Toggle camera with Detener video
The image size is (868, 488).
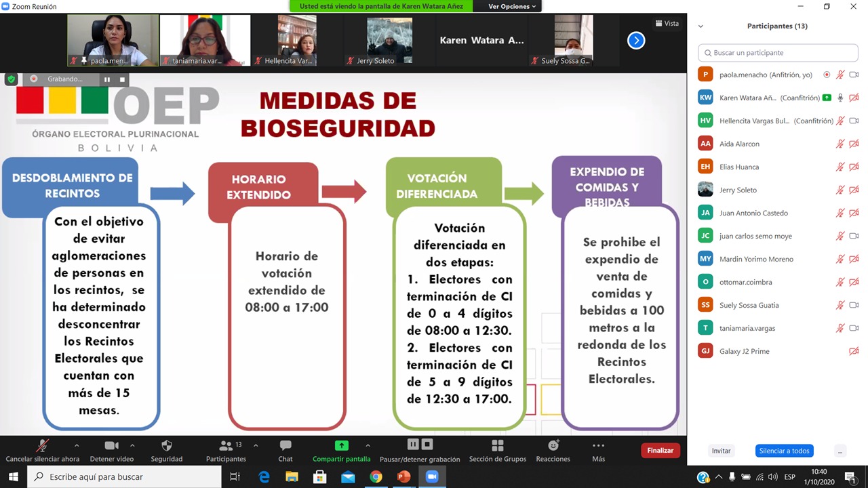(x=112, y=446)
